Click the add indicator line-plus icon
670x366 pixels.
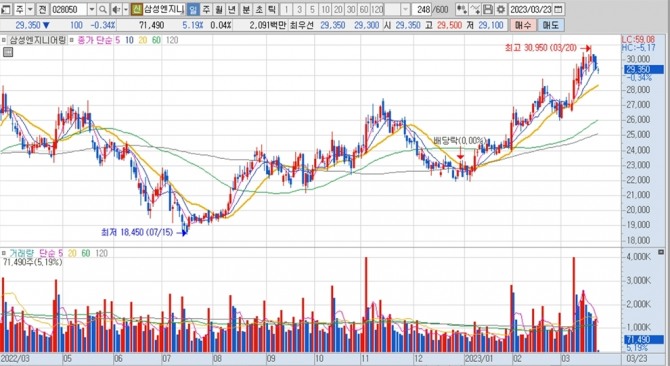tap(475, 9)
